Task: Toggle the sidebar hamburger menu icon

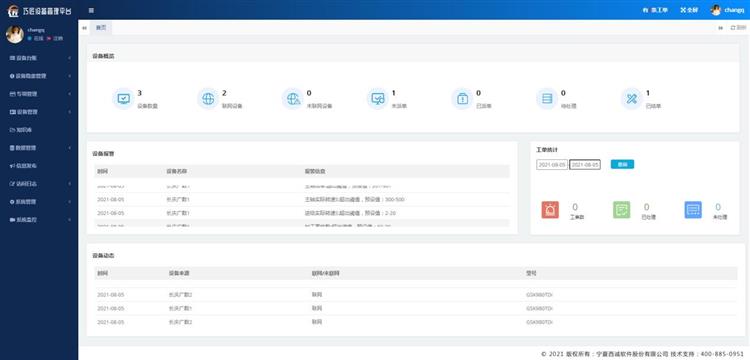Action: pyautogui.click(x=91, y=10)
